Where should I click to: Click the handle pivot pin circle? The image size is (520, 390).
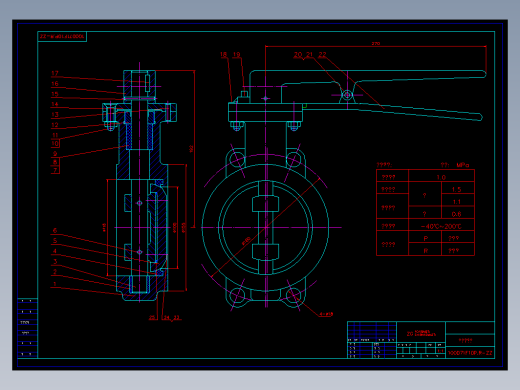[x=347, y=95]
